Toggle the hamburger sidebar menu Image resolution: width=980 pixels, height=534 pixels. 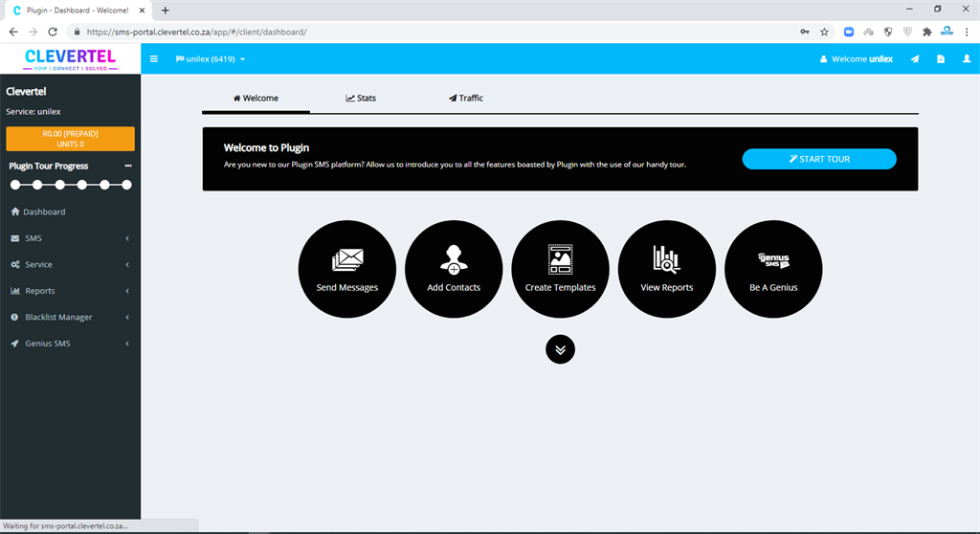point(154,58)
